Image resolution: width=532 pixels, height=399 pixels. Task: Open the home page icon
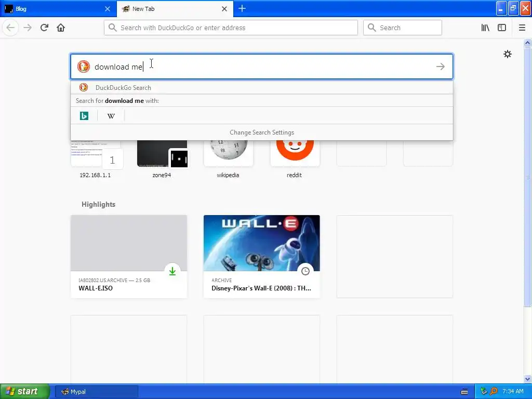[x=61, y=28]
